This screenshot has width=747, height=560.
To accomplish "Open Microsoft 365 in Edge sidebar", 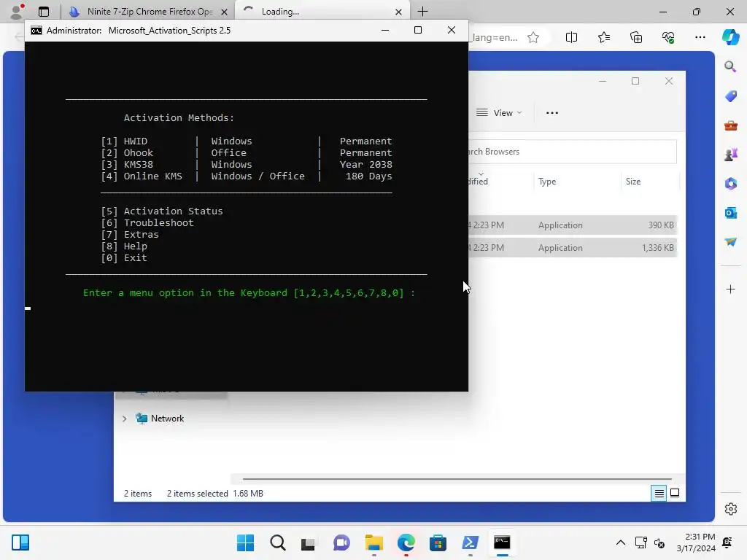I will pos(730,183).
